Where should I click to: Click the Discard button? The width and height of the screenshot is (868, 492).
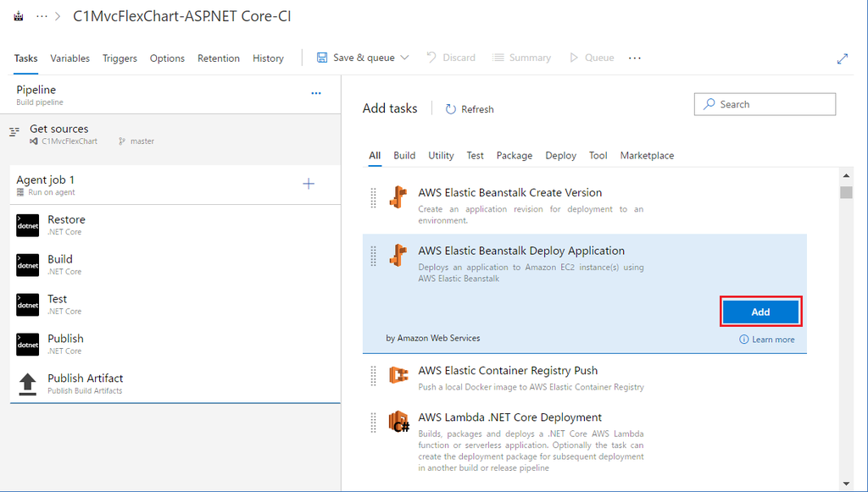click(451, 58)
